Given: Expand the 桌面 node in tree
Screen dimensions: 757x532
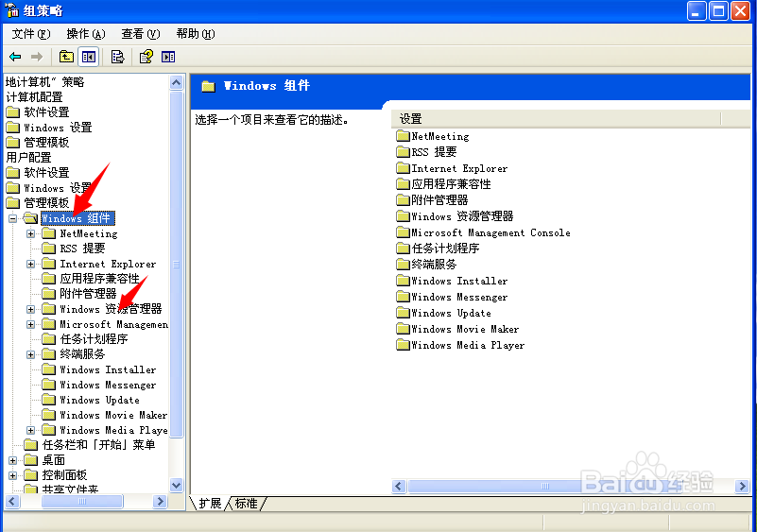Looking at the screenshot, I should [12, 460].
